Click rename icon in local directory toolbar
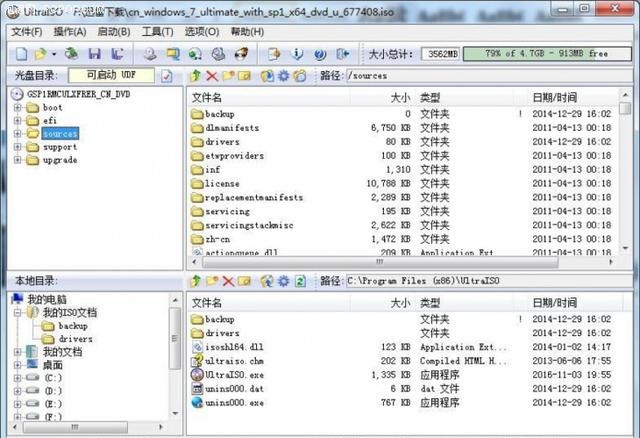This screenshot has height=438, width=640. coord(244,281)
